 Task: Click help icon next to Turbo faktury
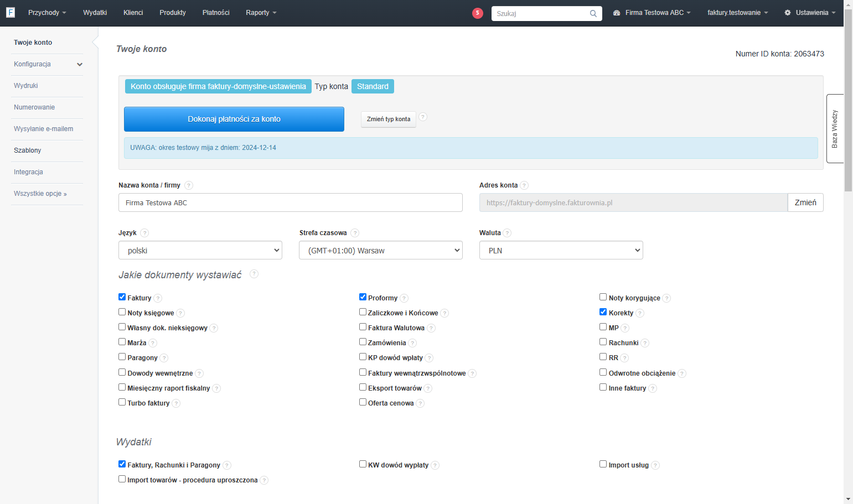click(176, 403)
